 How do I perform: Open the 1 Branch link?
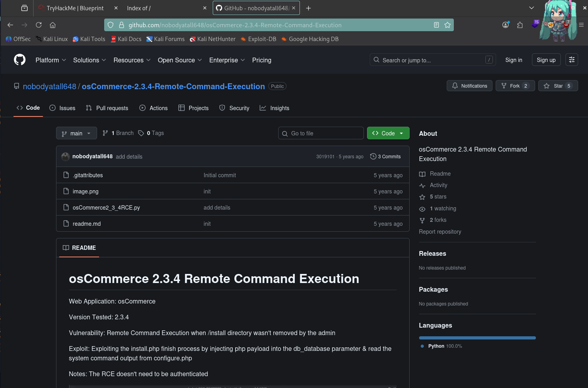118,133
